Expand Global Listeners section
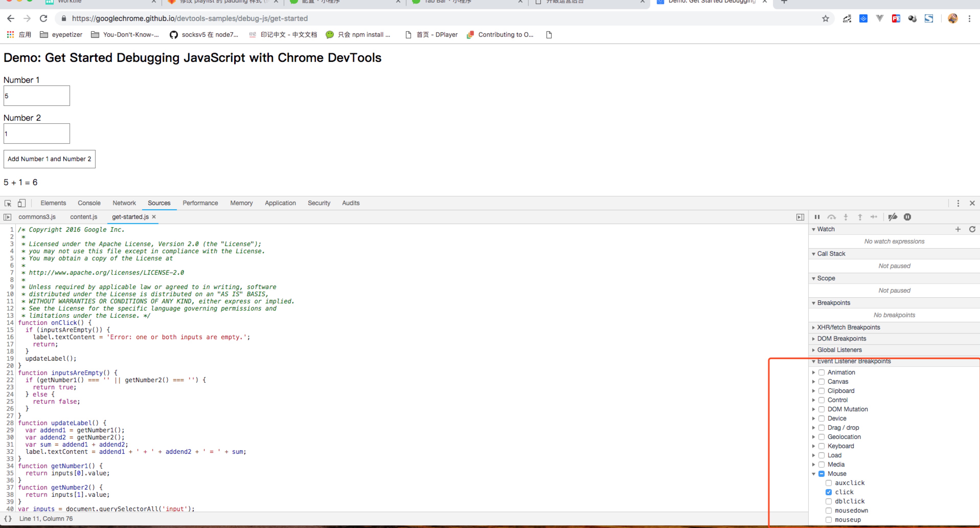 pyautogui.click(x=814, y=350)
